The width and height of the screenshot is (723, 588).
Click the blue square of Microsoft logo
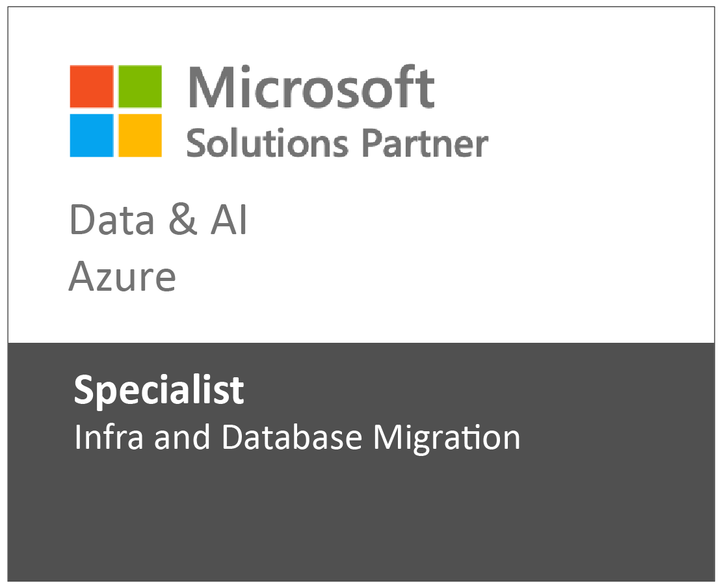pos(91,135)
